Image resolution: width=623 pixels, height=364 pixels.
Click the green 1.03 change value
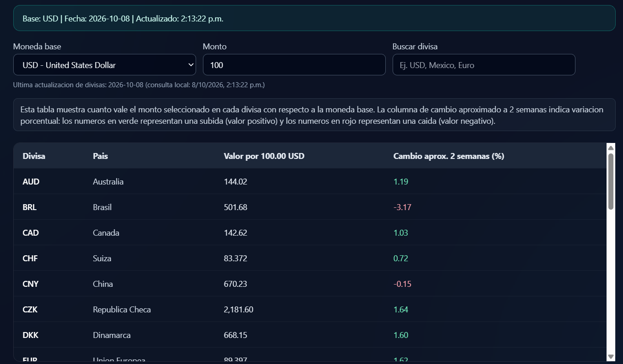point(401,233)
